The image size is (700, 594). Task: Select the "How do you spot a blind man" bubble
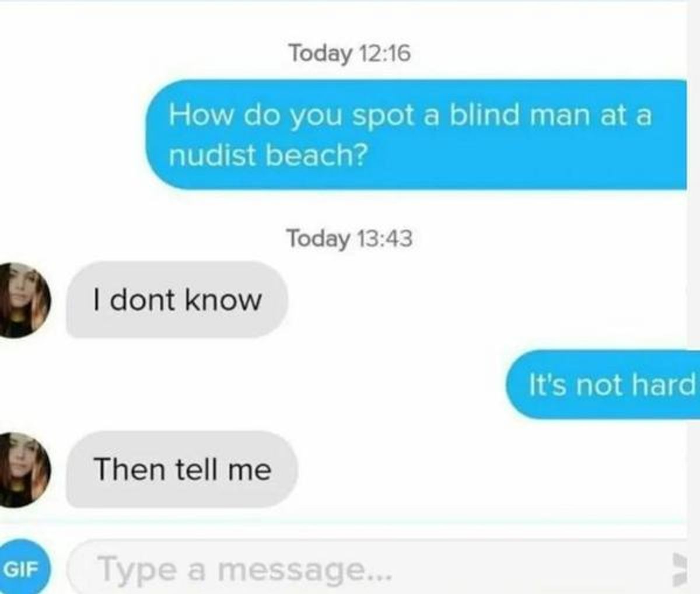click(x=416, y=134)
